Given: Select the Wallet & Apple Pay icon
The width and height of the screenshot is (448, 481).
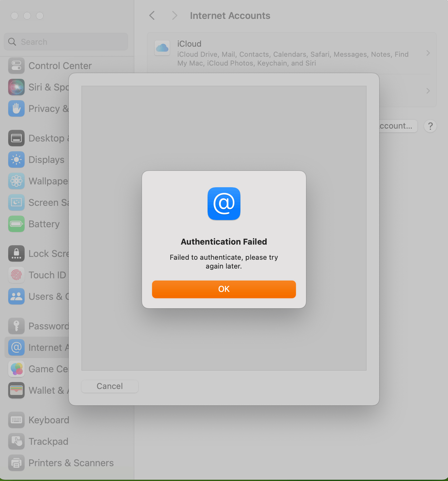Looking at the screenshot, I should (x=16, y=390).
